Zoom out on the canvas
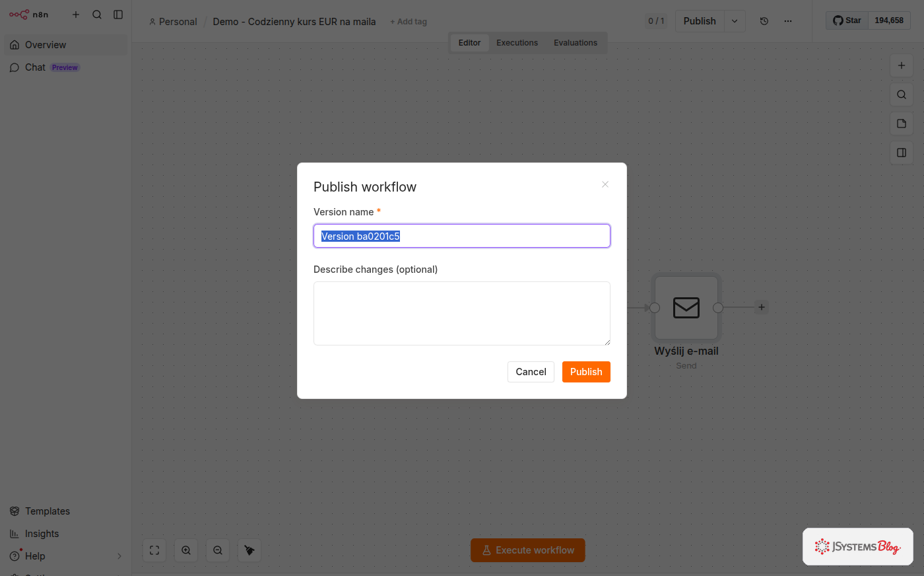Viewport: 924px width, 576px height. (218, 550)
